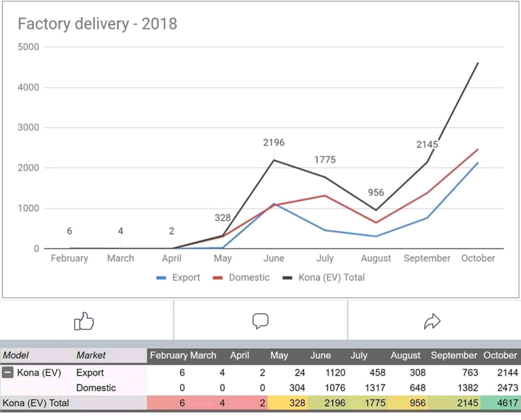The height and width of the screenshot is (420, 521).
Task: Click total August cell 956
Action: (418, 403)
